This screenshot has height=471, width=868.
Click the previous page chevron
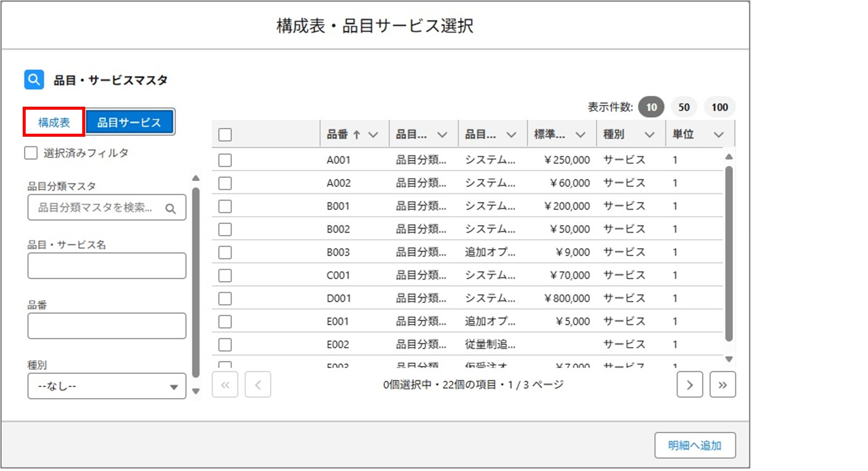pyautogui.click(x=258, y=384)
